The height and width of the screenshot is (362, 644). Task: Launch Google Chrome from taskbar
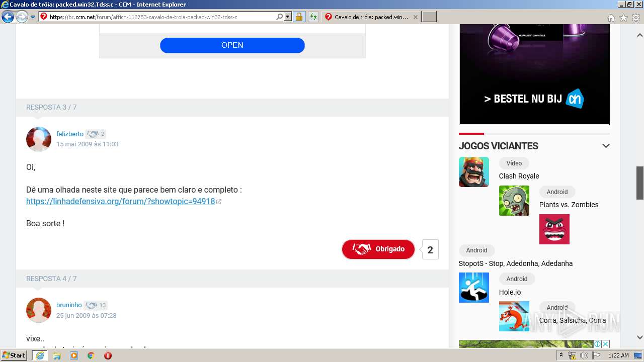pyautogui.click(x=91, y=355)
